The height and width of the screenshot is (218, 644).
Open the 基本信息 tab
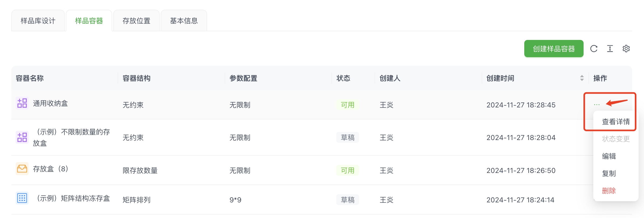point(184,20)
